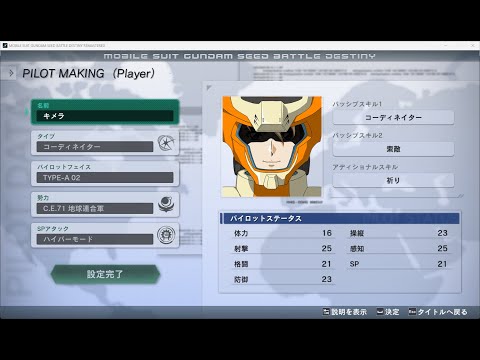The width and height of the screenshot is (480, 360).
Task: Click the Esc key icon for タイトルへ戻る
Action: 412,312
